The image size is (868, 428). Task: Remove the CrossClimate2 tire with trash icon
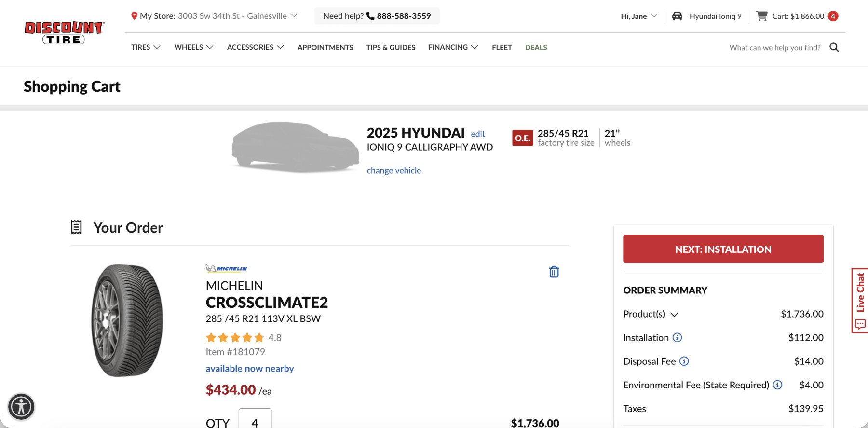click(554, 271)
